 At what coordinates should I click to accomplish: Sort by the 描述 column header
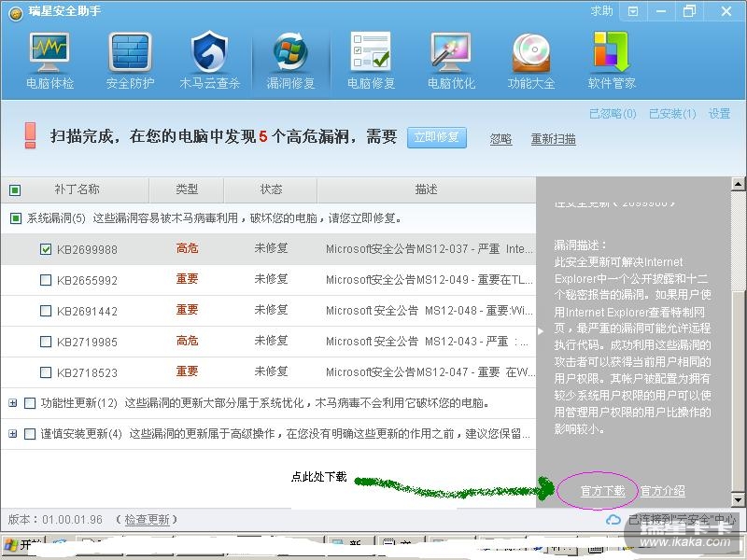click(x=426, y=189)
